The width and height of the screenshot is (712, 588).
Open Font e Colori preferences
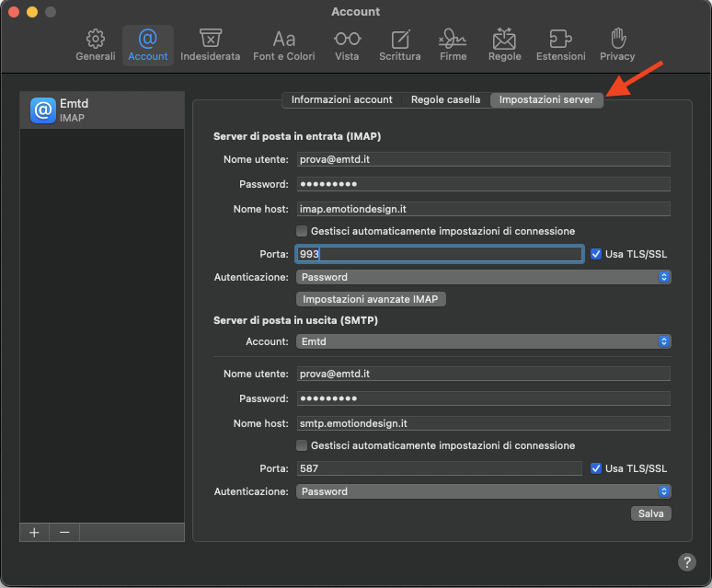pos(284,45)
